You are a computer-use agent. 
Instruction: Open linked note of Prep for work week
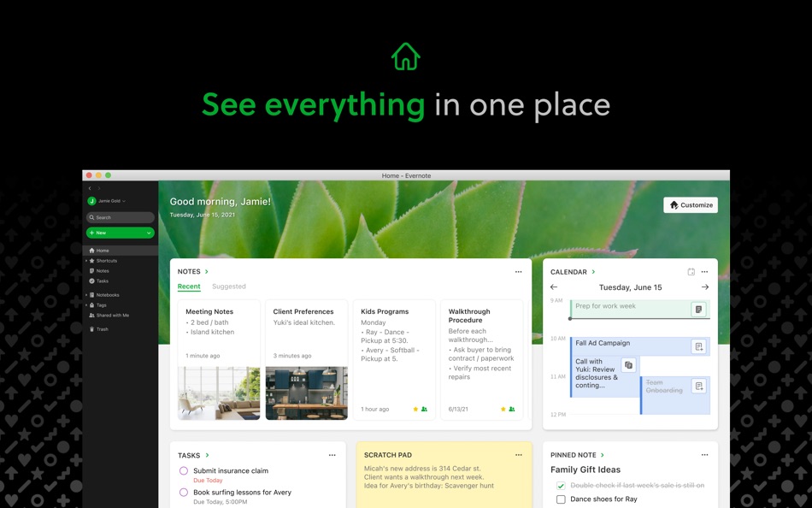click(x=698, y=310)
